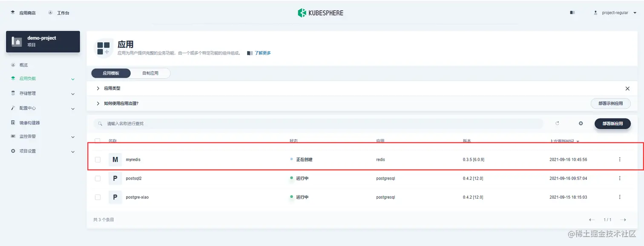Switch to the 应用模板 tab
Image resolution: width=644 pixels, height=246 pixels.
tap(111, 73)
